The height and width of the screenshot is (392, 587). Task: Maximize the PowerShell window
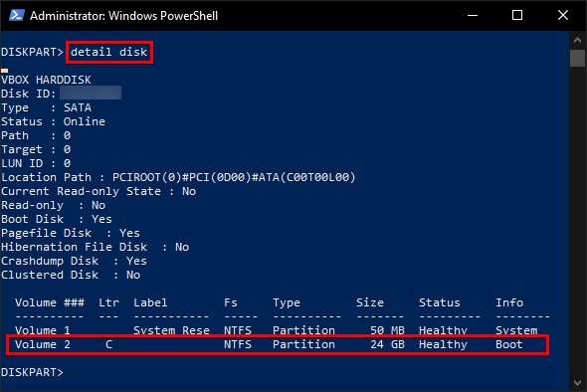pos(517,15)
